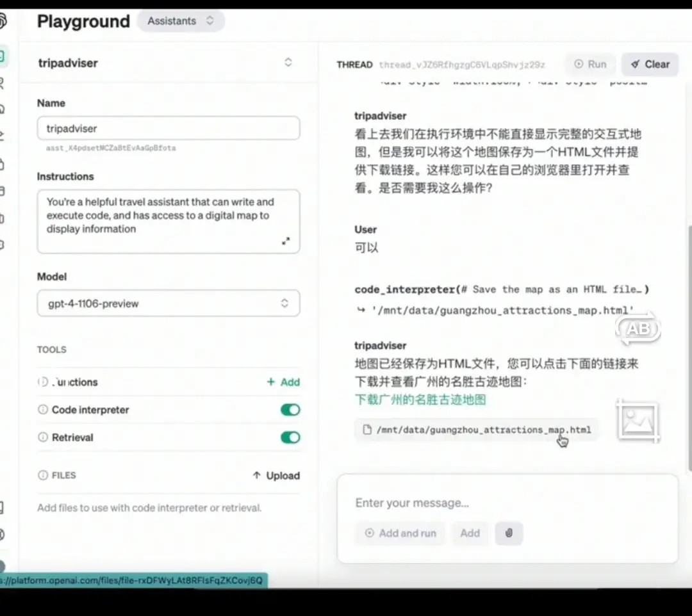Click the info icon beside Retrieval
Viewport: 692px width, 616px height.
click(x=43, y=437)
